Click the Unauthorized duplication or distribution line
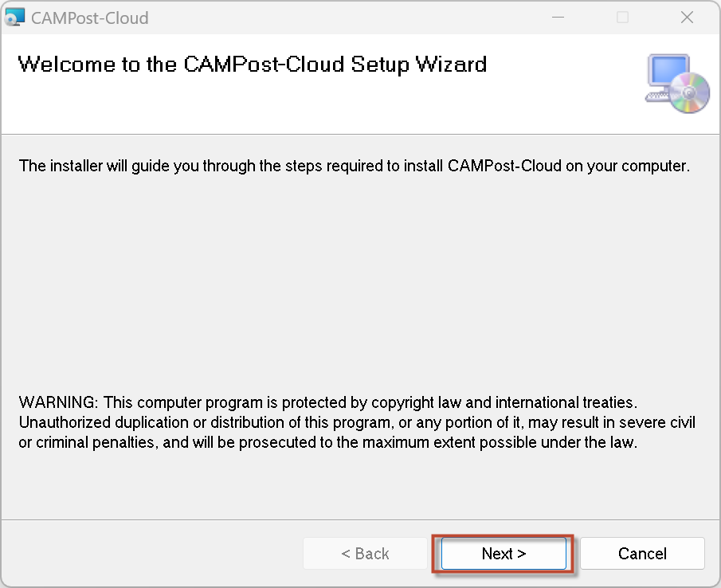This screenshot has width=721, height=588. (x=357, y=422)
